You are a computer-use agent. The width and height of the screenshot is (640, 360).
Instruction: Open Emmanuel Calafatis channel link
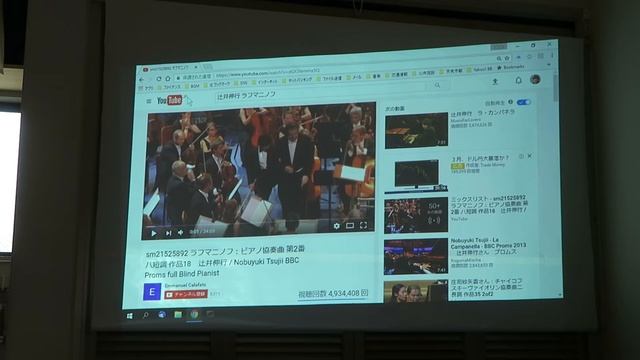tap(185, 285)
